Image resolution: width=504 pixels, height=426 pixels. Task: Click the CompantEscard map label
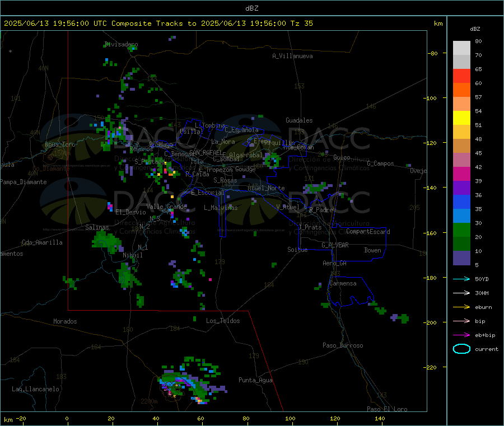tap(368, 232)
